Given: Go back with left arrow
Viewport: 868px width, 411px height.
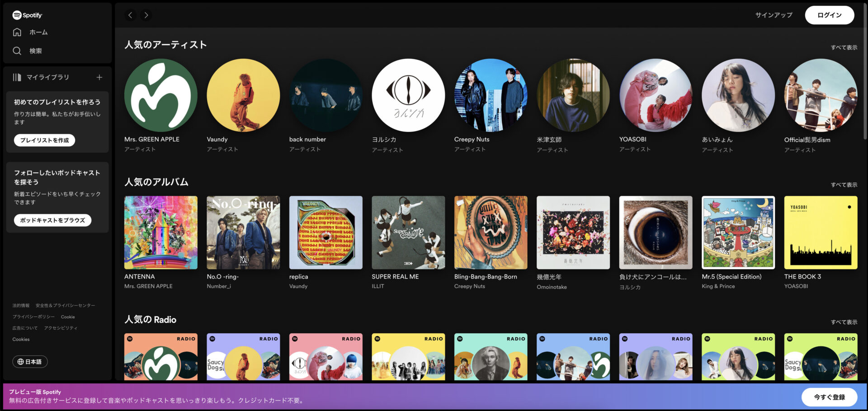Looking at the screenshot, I should 130,15.
